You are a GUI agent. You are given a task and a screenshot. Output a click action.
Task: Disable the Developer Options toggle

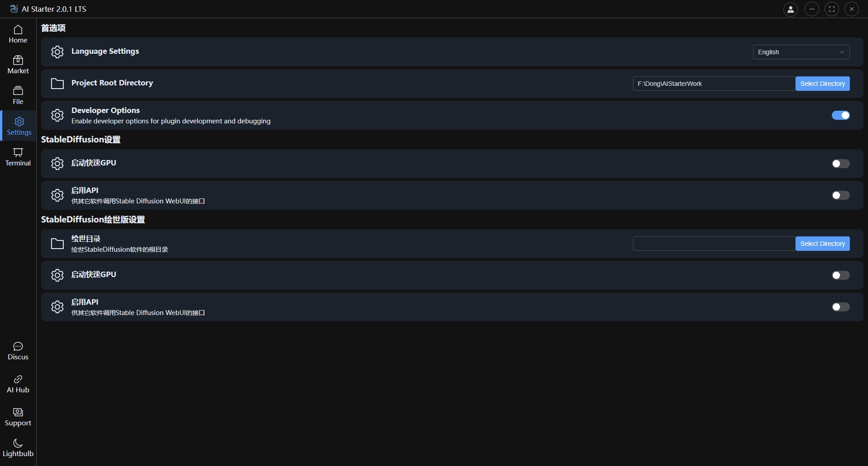tap(840, 115)
